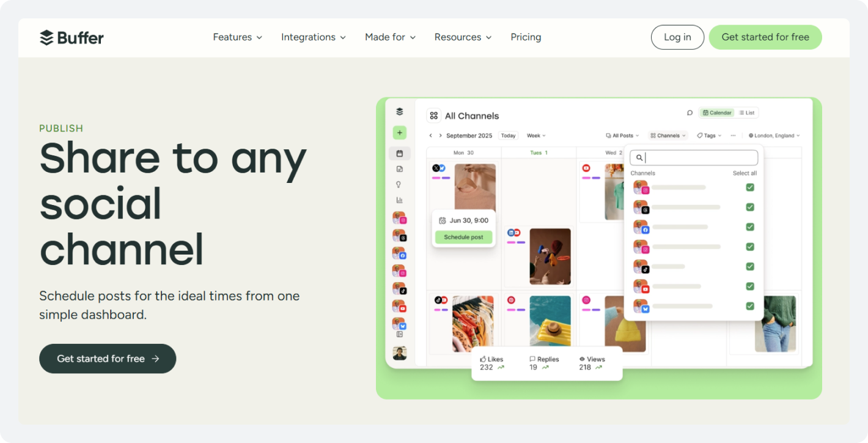The height and width of the screenshot is (443, 868).
Task: Select the YouTube channel avatar in sidebar
Action: [x=400, y=306]
